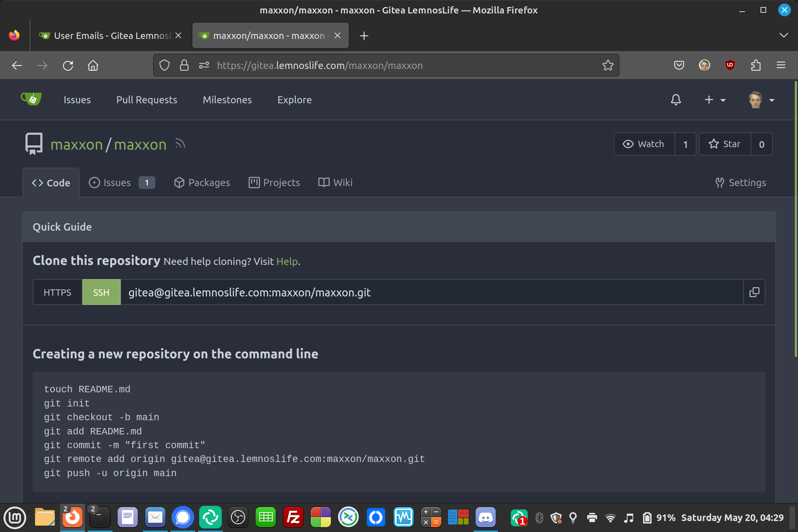The height and width of the screenshot is (532, 798).
Task: Open the Gitea home logo
Action: click(31, 99)
